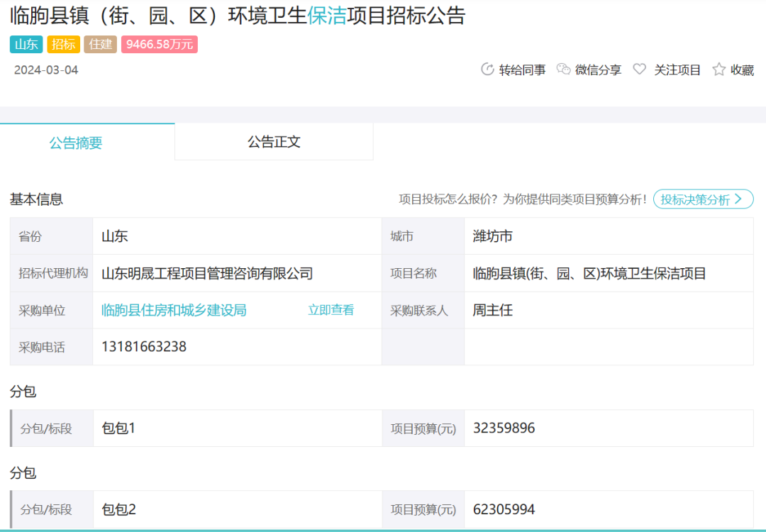
Task: Click the 采购电话 label cell
Action: tap(51, 347)
